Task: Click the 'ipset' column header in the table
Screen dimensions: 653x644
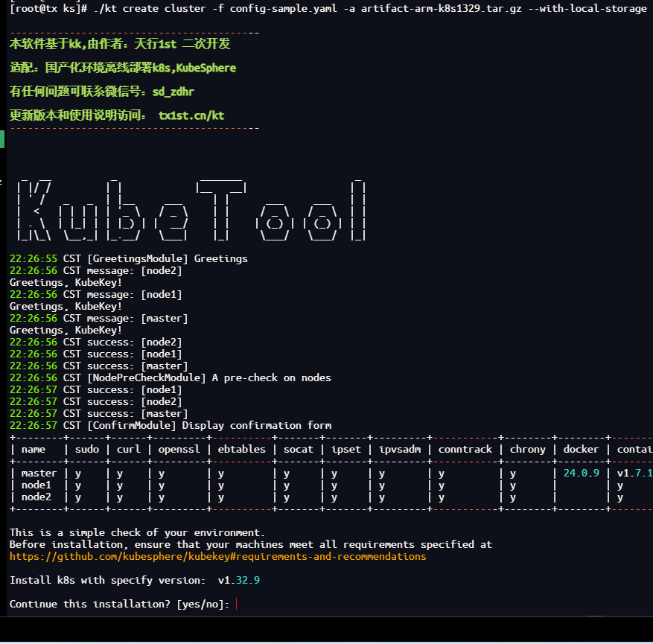Action: click(x=346, y=450)
